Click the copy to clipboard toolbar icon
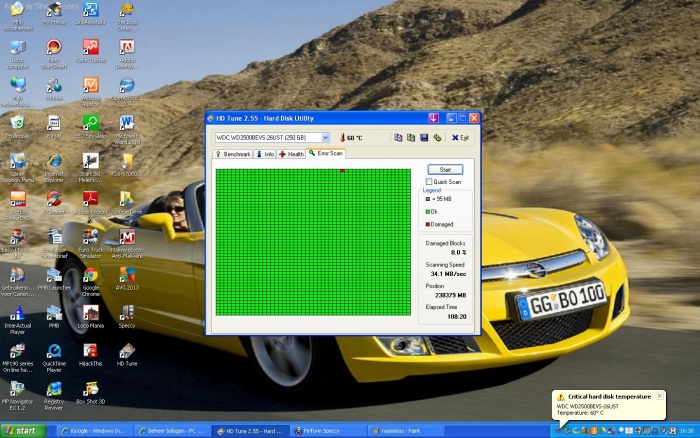 click(399, 137)
